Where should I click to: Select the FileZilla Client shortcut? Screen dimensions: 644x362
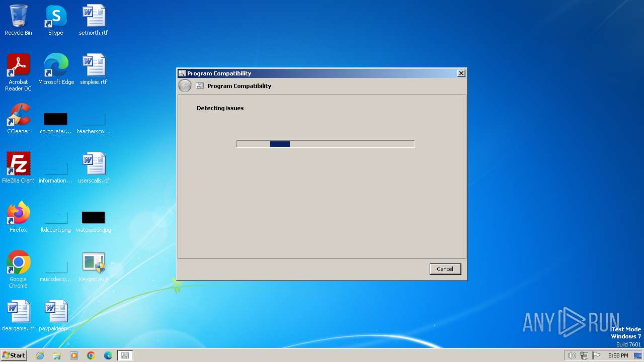[x=18, y=168]
